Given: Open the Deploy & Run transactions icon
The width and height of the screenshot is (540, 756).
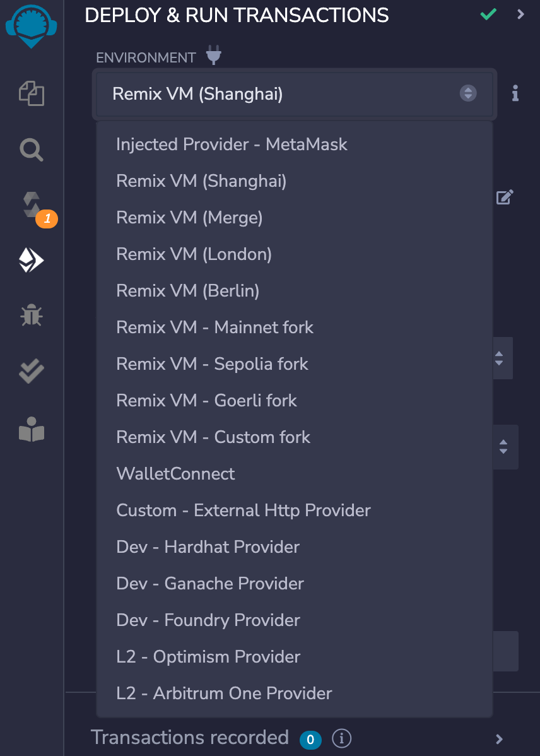Looking at the screenshot, I should tap(32, 261).
